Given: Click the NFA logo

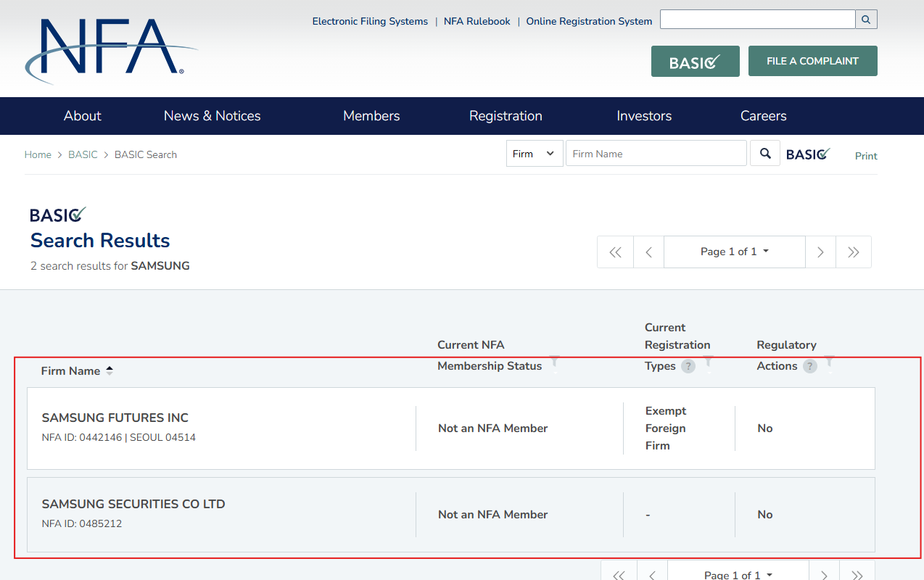Looking at the screenshot, I should tap(110, 49).
